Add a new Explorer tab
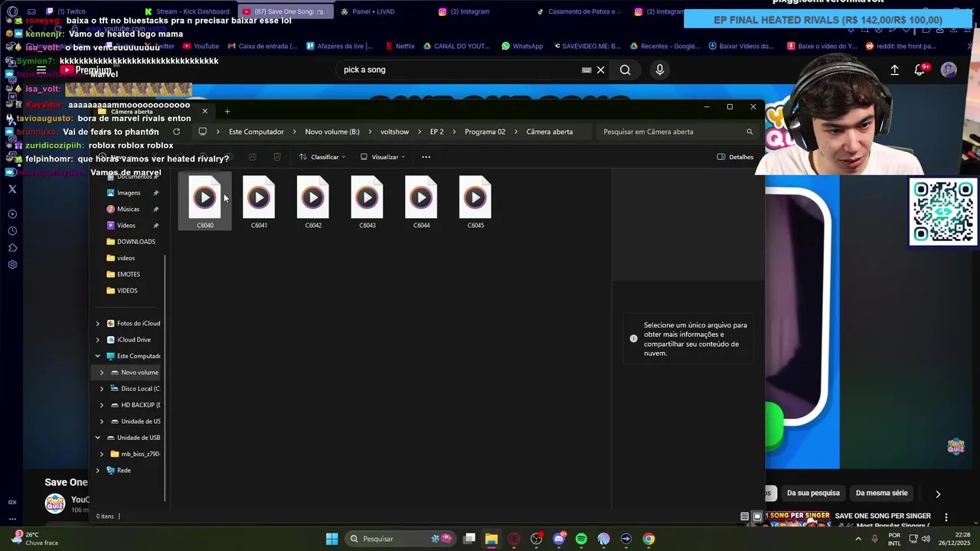980x551 pixels. coord(227,112)
